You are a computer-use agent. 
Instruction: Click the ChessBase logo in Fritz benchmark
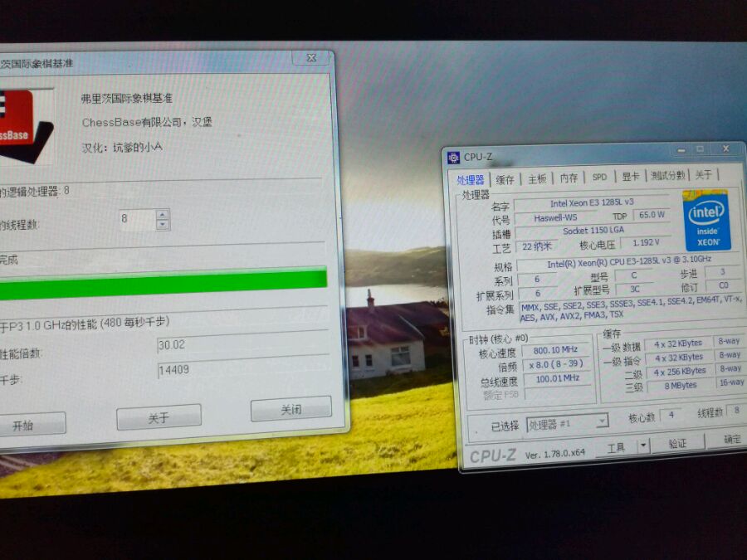[27, 126]
